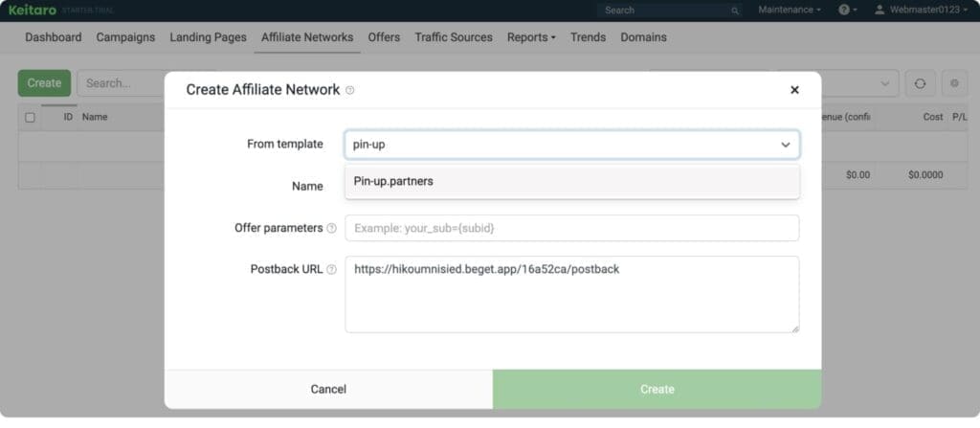This screenshot has height=428, width=980.
Task: Open the Webmaster0123 user menu
Action: (x=924, y=10)
